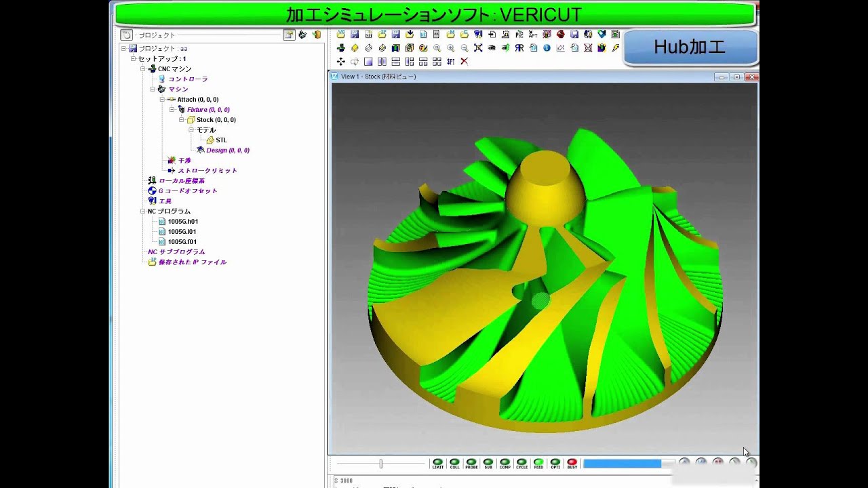This screenshot has width=868, height=488.
Task: Open NC program 1005G.h01
Action: point(183,222)
